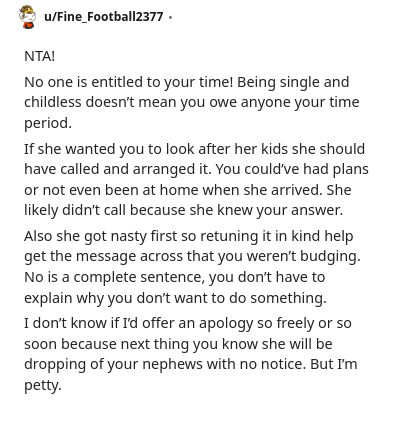Viewport: 400px width, 421px height.
Task: Click the "NTA!" verdict text
Action: click(x=39, y=56)
